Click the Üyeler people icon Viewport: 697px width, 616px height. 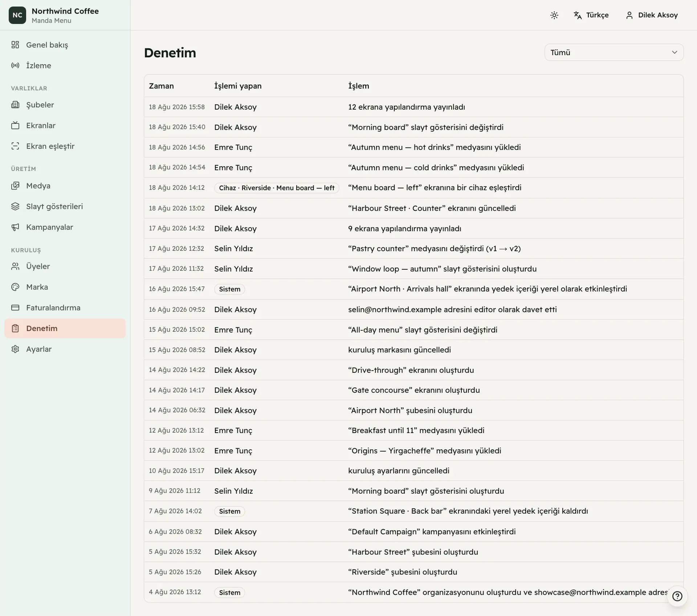(15, 266)
